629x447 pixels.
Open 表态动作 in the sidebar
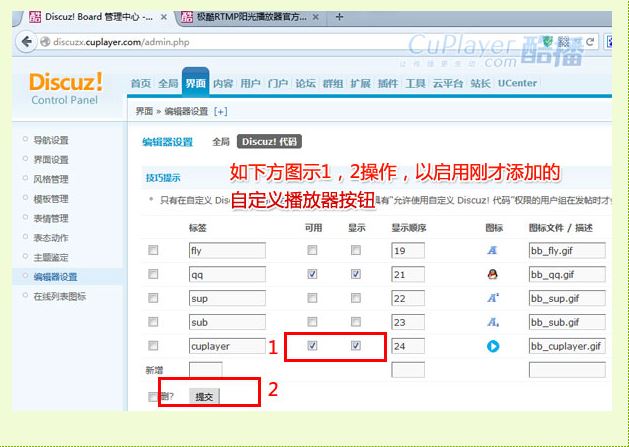tap(51, 238)
